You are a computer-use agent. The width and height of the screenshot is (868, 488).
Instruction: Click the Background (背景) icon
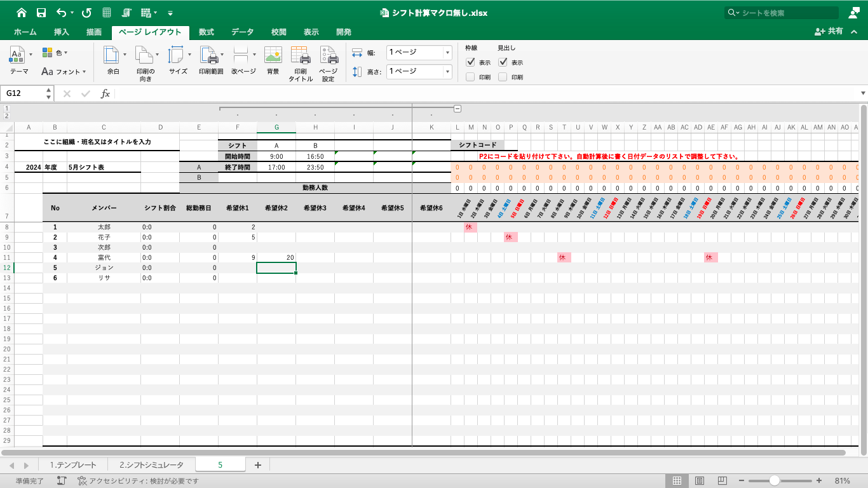coord(273,57)
